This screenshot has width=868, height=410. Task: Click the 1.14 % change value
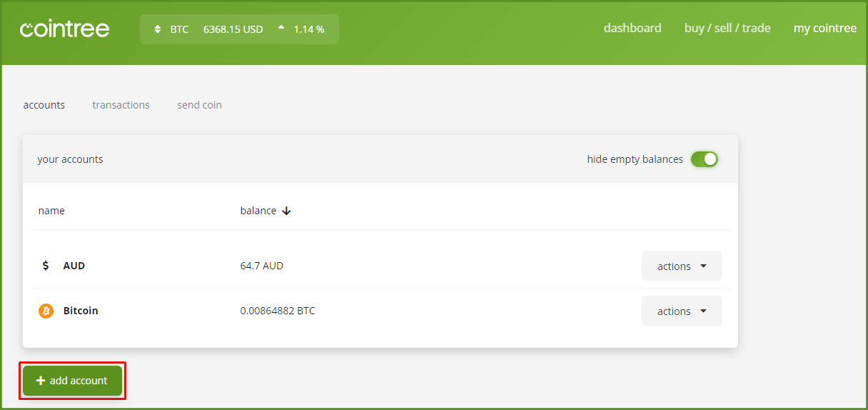(x=309, y=29)
